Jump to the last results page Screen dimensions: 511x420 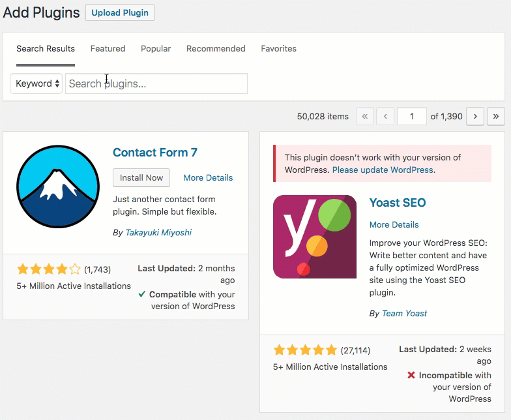(496, 116)
